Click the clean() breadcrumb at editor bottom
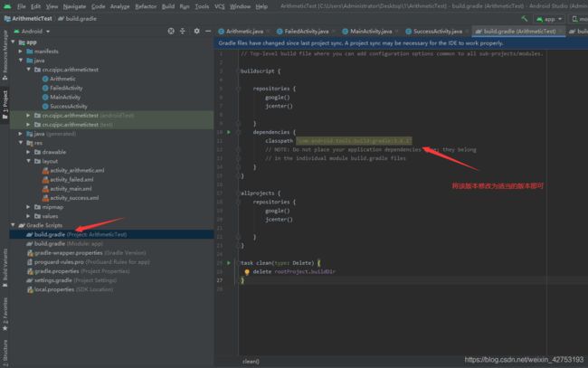 pyautogui.click(x=251, y=362)
